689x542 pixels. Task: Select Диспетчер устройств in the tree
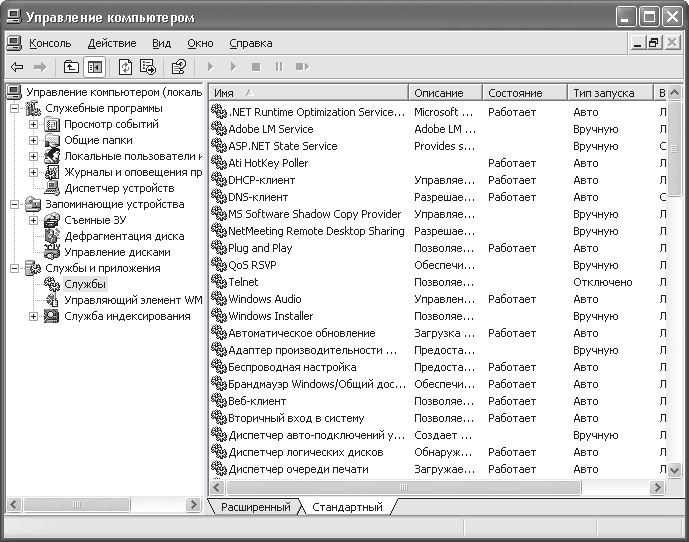pos(119,188)
